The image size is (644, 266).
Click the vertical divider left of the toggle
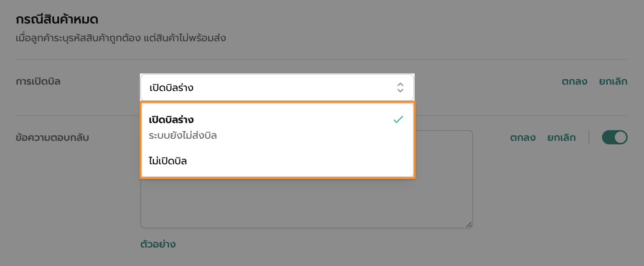pos(589,138)
